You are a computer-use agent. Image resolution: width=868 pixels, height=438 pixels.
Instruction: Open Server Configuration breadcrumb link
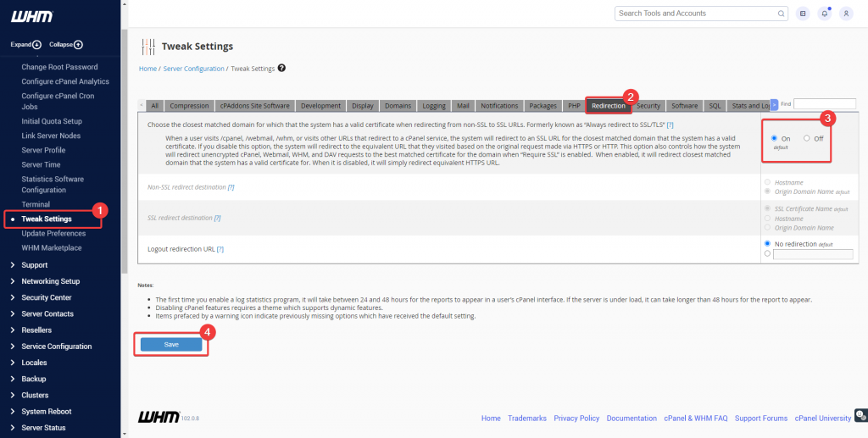point(194,69)
